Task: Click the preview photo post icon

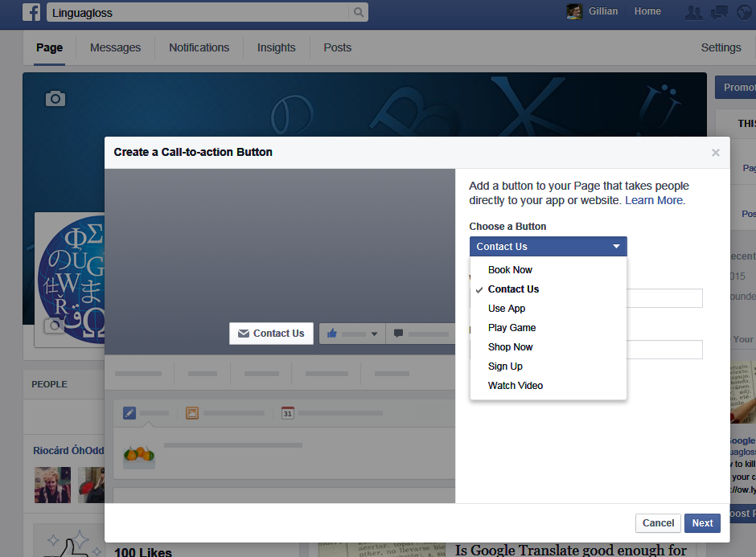Action: point(192,413)
